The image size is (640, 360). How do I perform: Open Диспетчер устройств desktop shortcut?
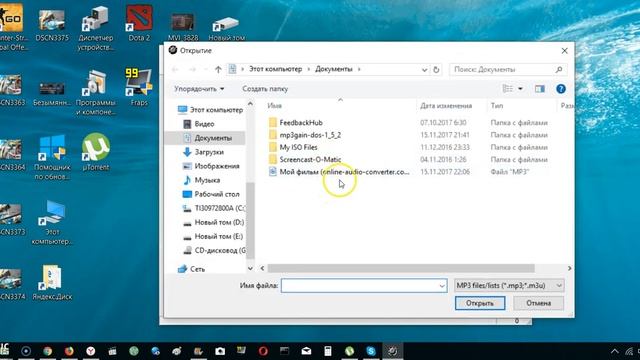[x=96, y=29]
